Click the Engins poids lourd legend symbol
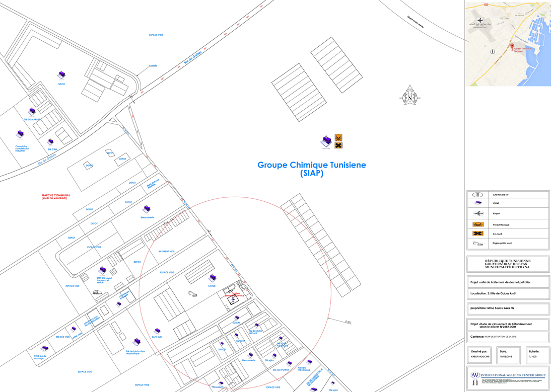551x392 pixels. click(478, 243)
